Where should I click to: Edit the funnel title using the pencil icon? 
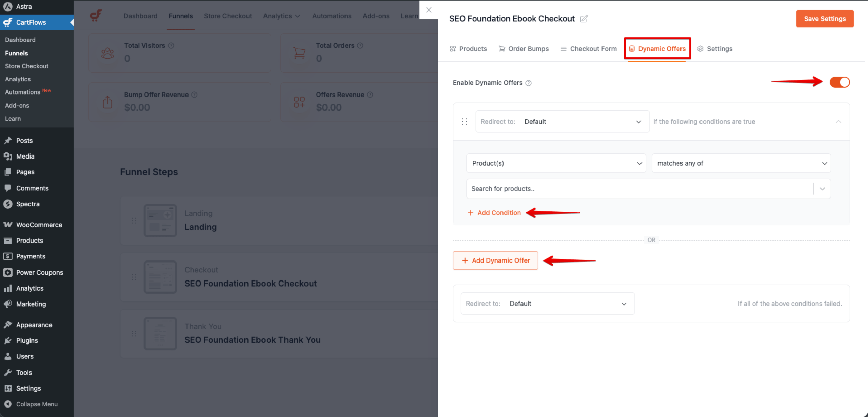tap(584, 19)
